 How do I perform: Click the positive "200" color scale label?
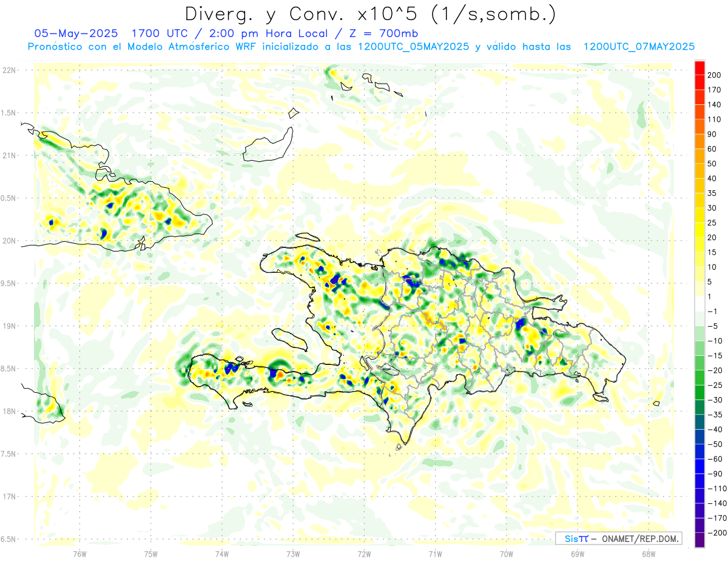coord(714,75)
